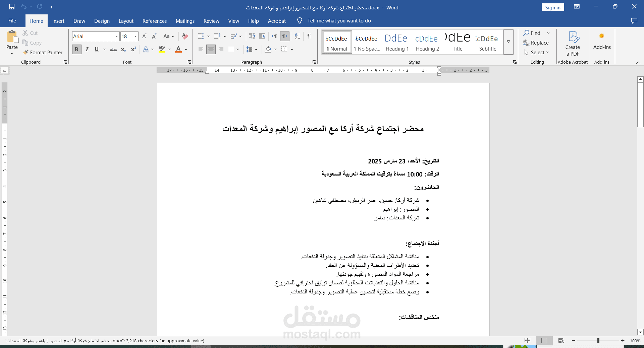644x348 pixels.
Task: Click the Sort icon in Paragraph group
Action: tap(297, 36)
